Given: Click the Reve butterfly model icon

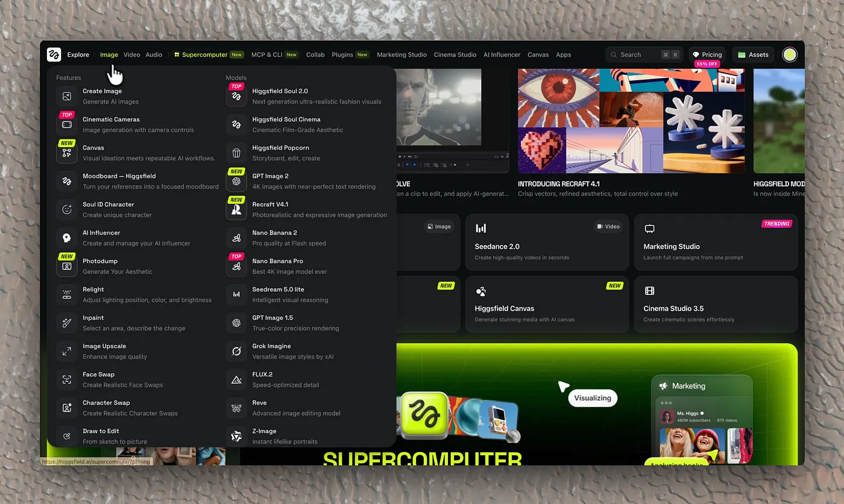Looking at the screenshot, I should 237,408.
